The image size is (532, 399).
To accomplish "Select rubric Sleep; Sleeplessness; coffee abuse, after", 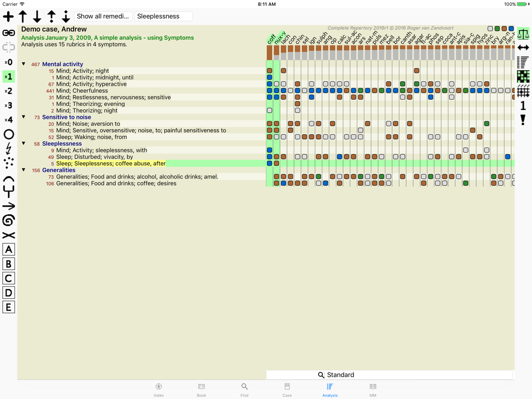I will pos(111,163).
